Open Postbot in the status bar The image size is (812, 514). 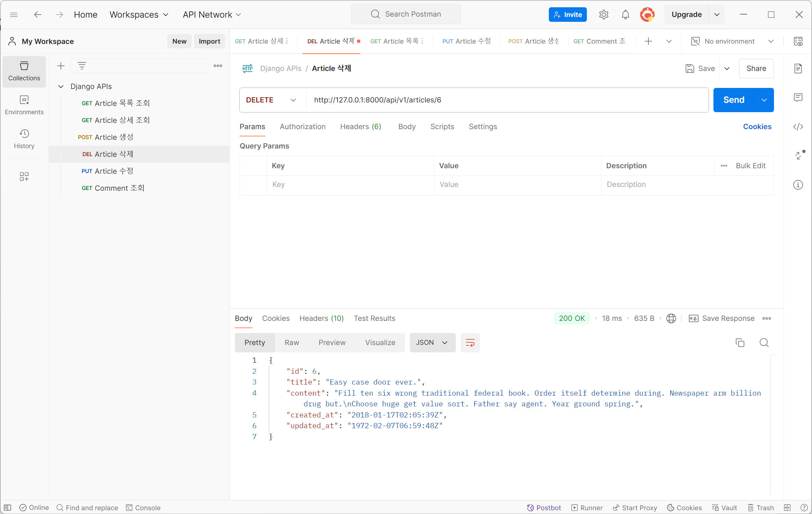544,508
